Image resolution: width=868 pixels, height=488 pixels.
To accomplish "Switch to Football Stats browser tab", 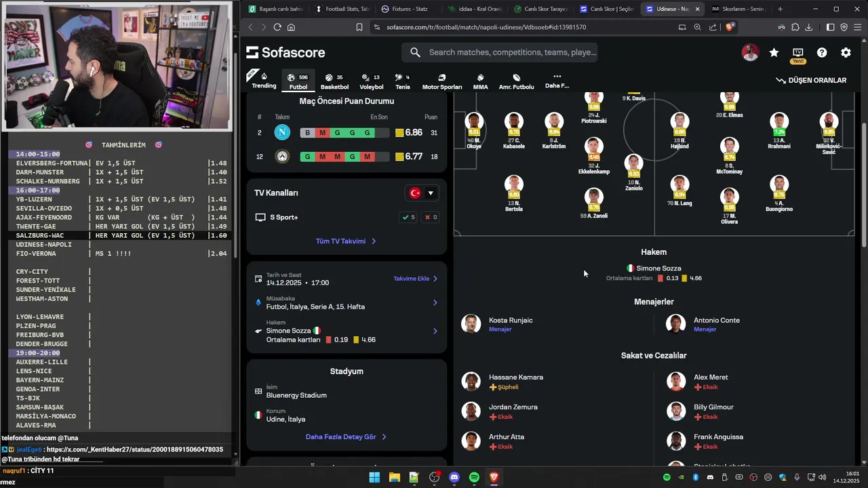I will [x=342, y=9].
